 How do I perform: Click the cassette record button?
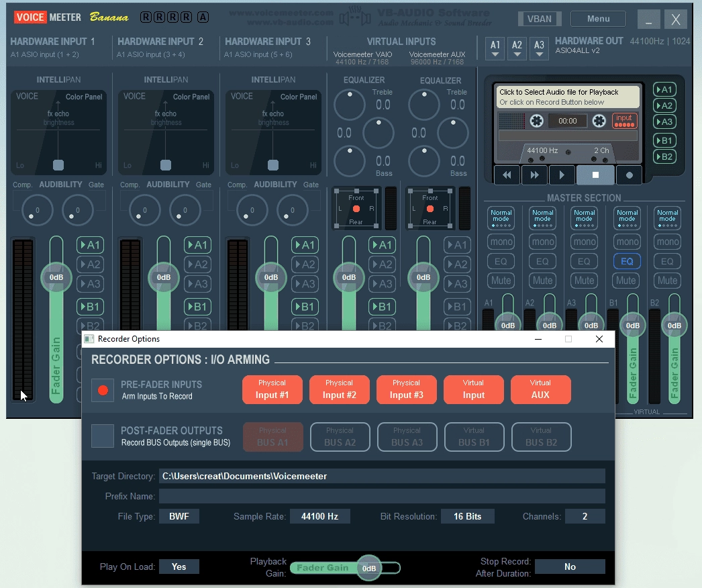click(629, 175)
